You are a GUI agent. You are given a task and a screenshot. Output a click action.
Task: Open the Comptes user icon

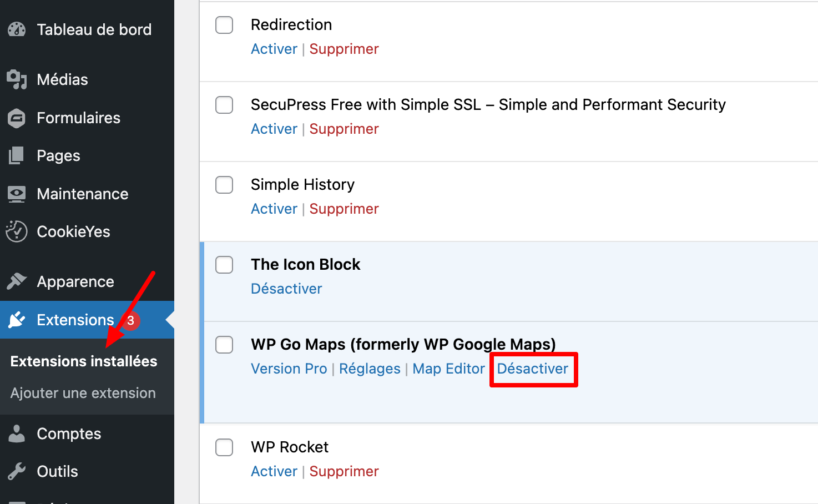[17, 434]
